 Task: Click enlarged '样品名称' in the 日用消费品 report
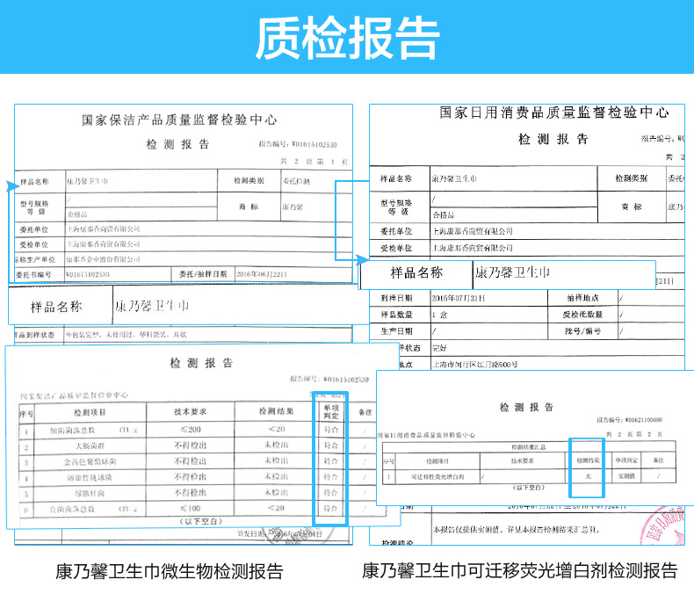click(416, 272)
